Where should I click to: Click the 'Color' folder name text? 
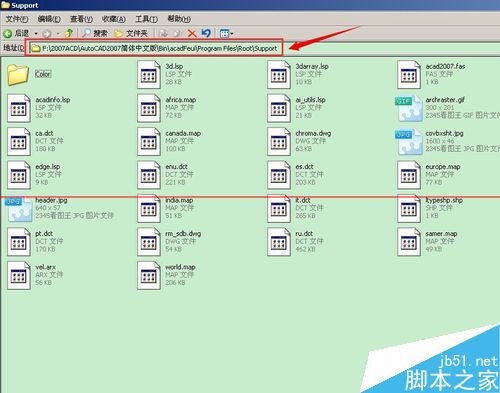point(43,74)
